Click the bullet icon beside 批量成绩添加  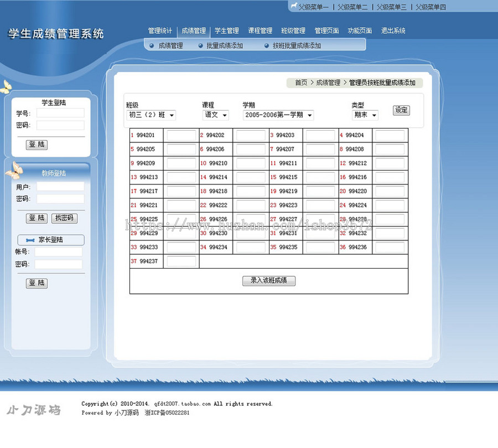coord(200,46)
